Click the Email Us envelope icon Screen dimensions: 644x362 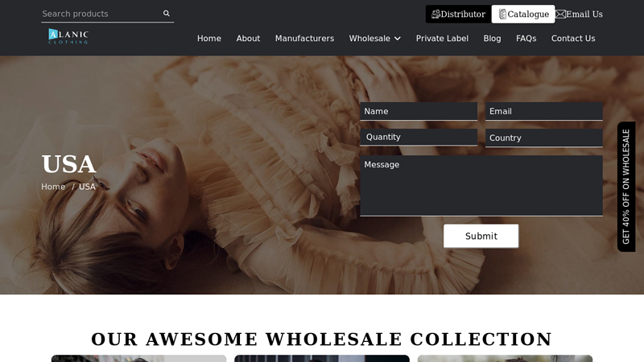tap(560, 14)
